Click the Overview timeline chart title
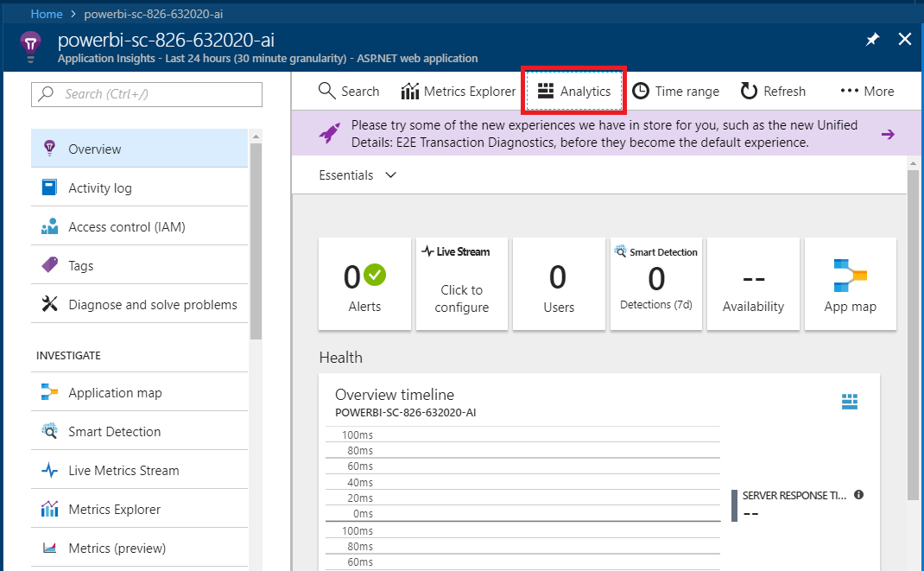This screenshot has width=924, height=571. coord(395,395)
